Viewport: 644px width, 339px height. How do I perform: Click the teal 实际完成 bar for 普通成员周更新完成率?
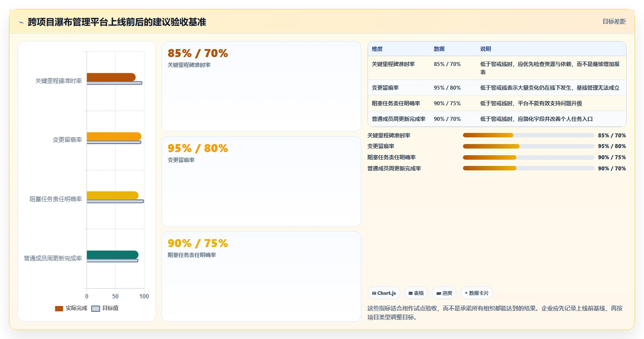click(112, 255)
